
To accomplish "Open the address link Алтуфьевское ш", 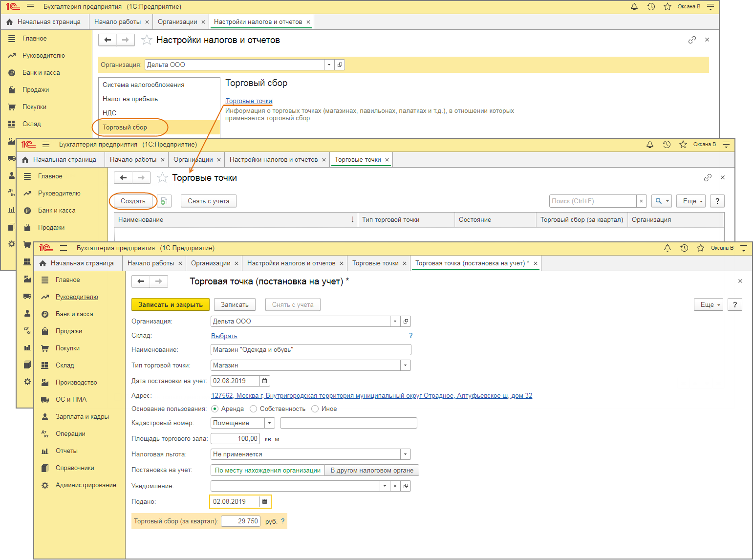I will (371, 395).
